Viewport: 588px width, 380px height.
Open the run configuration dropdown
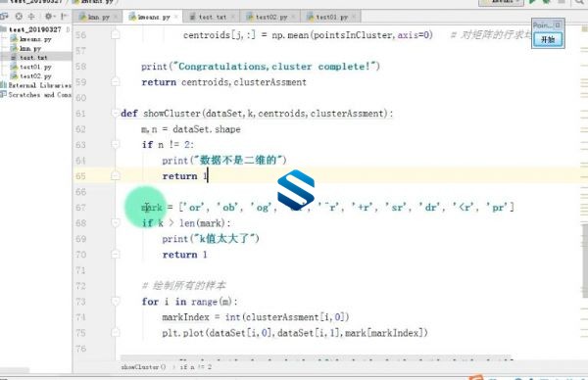tap(502, 2)
